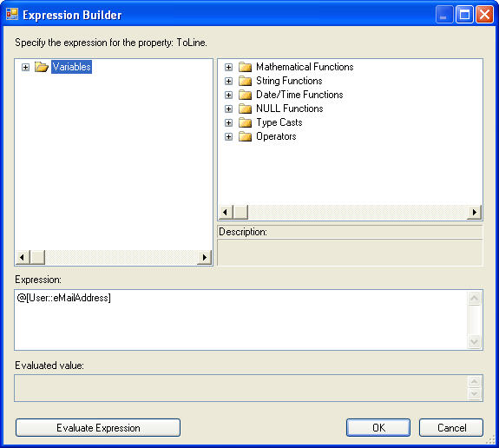499x448 pixels.
Task: Click right arrow of functions pane scrollbar
Action: pyautogui.click(x=475, y=212)
